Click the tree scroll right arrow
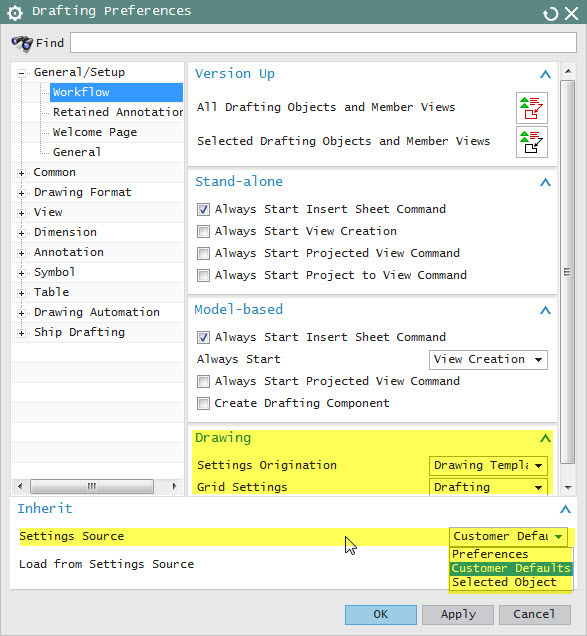The image size is (587, 636). (174, 486)
